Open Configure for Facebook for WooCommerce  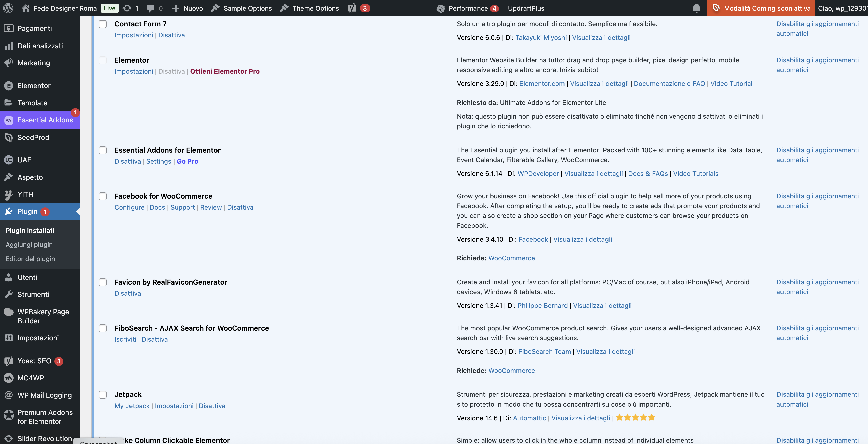click(x=129, y=207)
